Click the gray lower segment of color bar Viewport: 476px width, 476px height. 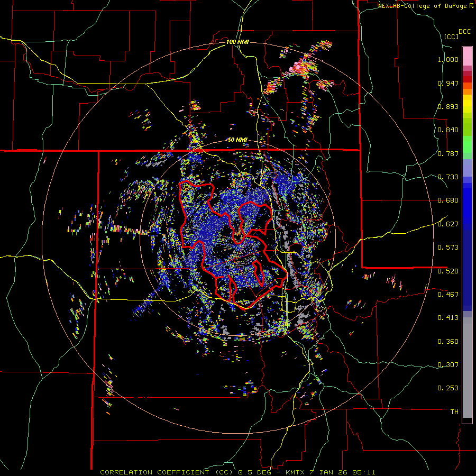(467, 368)
